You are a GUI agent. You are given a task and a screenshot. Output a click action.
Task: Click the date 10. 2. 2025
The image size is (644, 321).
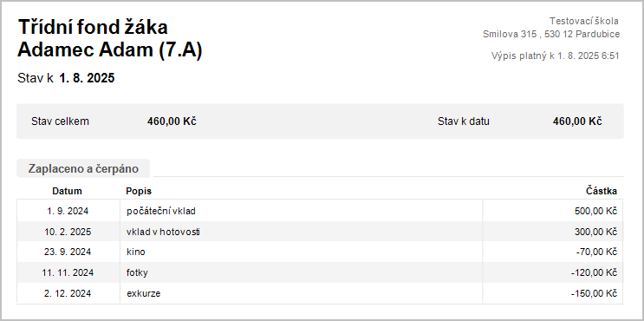tap(68, 232)
